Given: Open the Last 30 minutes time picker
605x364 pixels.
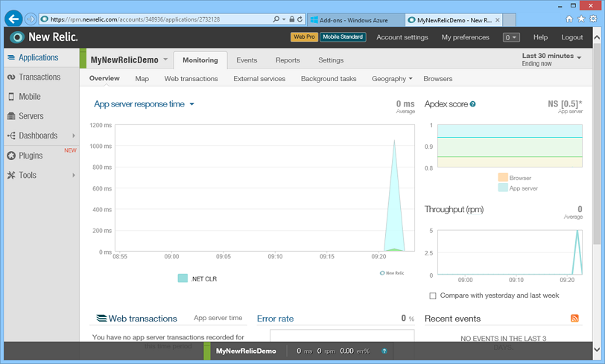Looking at the screenshot, I should pyautogui.click(x=552, y=60).
